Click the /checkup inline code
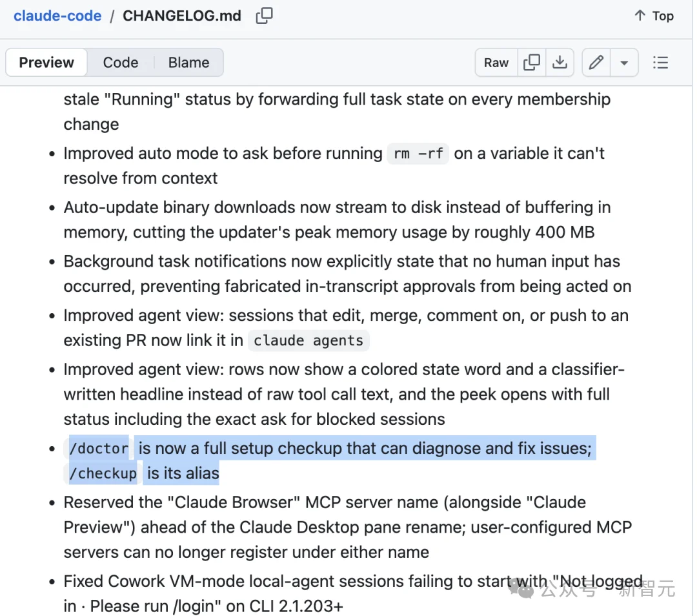The image size is (697, 616). point(103,473)
